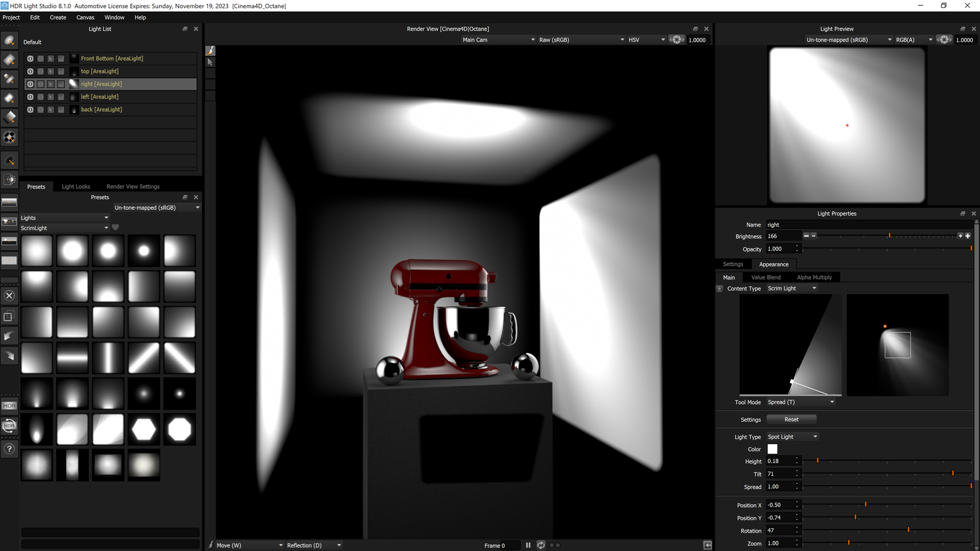The height and width of the screenshot is (551, 980).
Task: Toggle the solo icon on the top AreaLight
Action: point(40,71)
